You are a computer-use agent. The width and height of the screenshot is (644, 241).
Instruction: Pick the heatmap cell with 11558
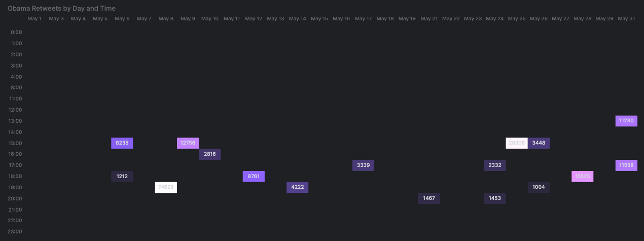(626, 165)
